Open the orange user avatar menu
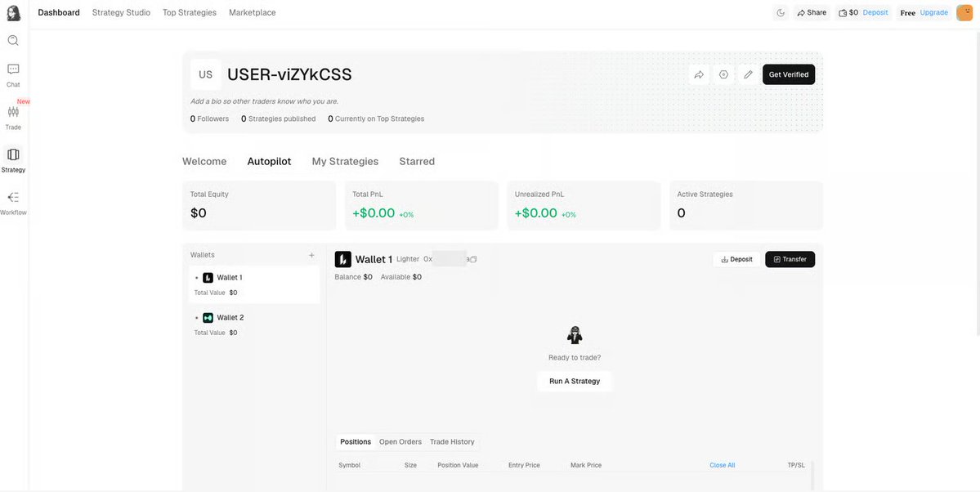The image size is (980, 492). 964,12
